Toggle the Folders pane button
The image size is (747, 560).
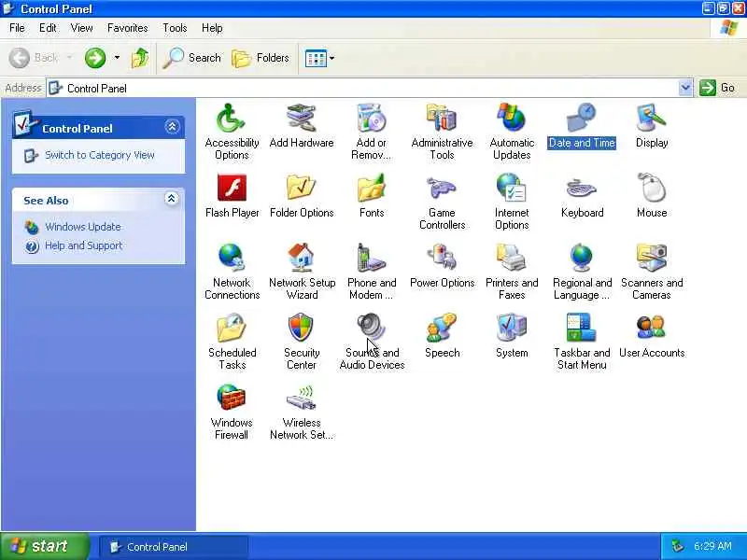pos(261,58)
